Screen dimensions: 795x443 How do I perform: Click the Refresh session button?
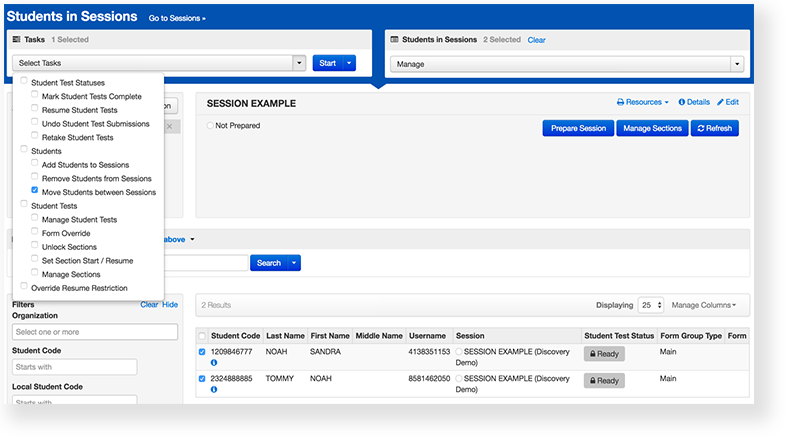pyautogui.click(x=714, y=128)
